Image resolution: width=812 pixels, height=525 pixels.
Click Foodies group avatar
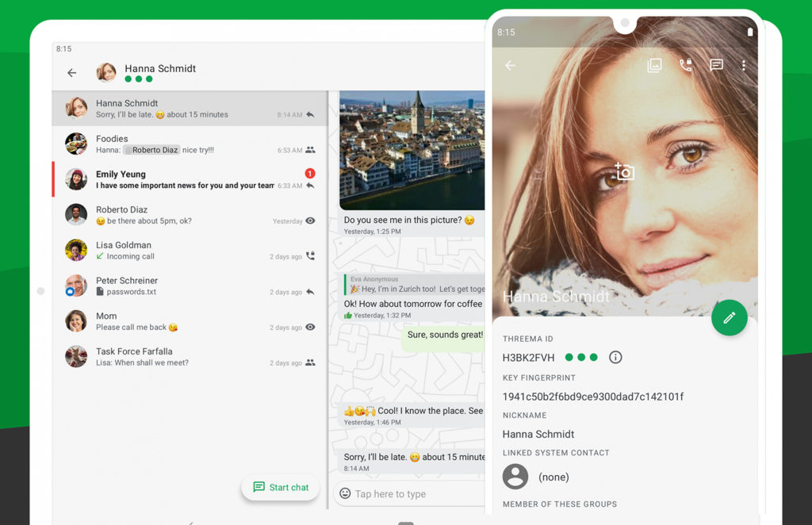76,144
